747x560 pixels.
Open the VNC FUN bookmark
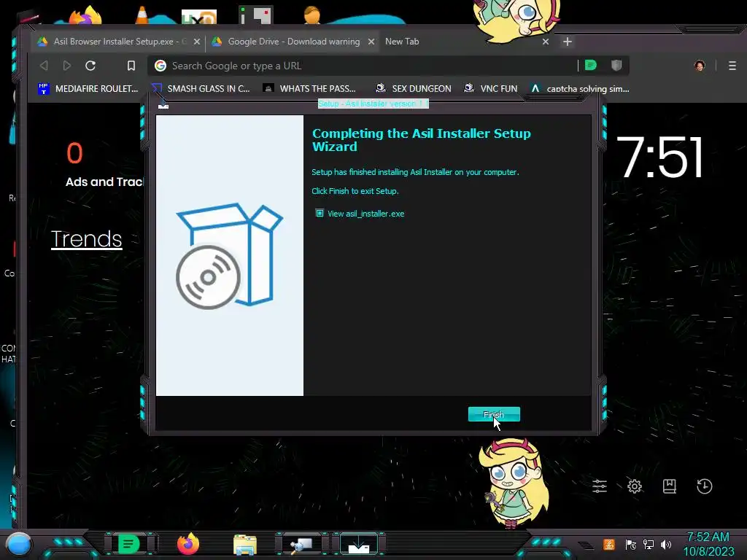(x=491, y=88)
